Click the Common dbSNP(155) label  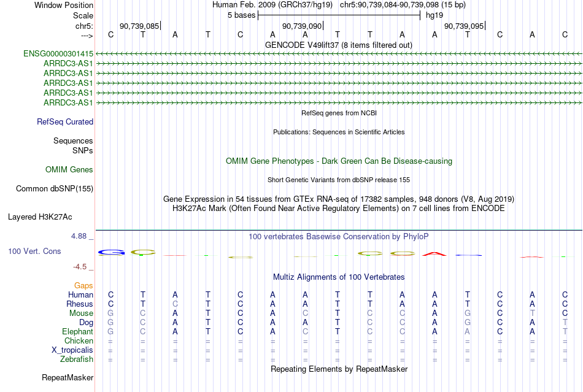click(55, 188)
